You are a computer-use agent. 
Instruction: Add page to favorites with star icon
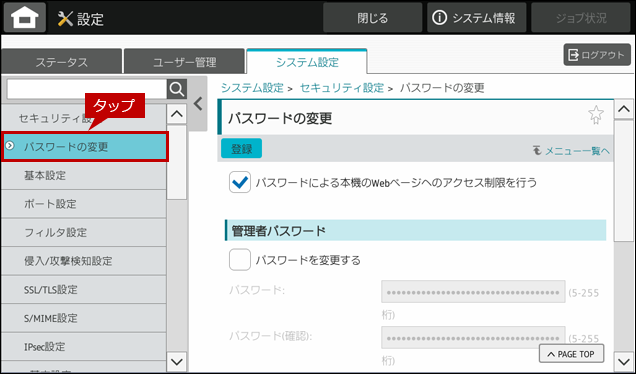596,115
